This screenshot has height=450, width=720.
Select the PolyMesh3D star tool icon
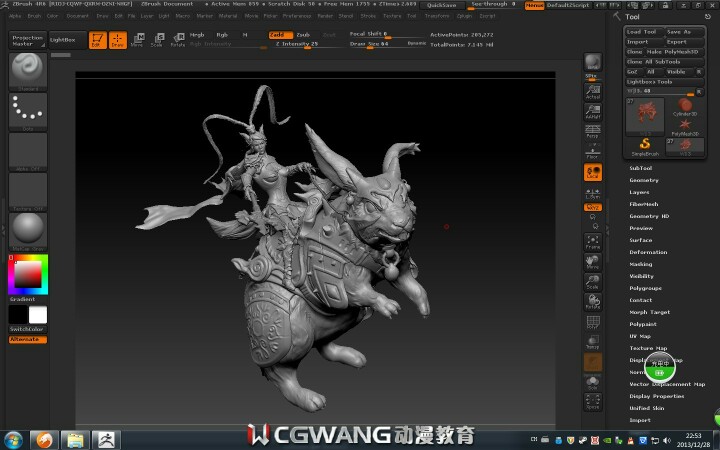[685, 127]
